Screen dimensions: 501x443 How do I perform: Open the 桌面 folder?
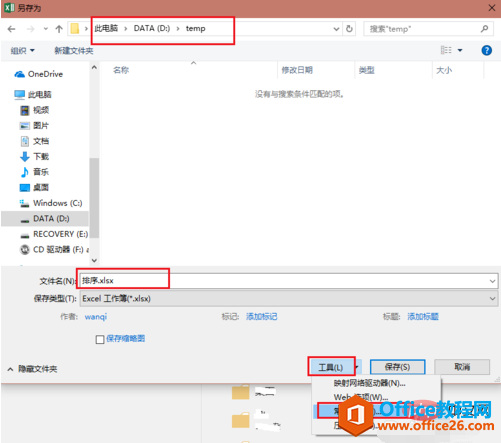(x=41, y=187)
